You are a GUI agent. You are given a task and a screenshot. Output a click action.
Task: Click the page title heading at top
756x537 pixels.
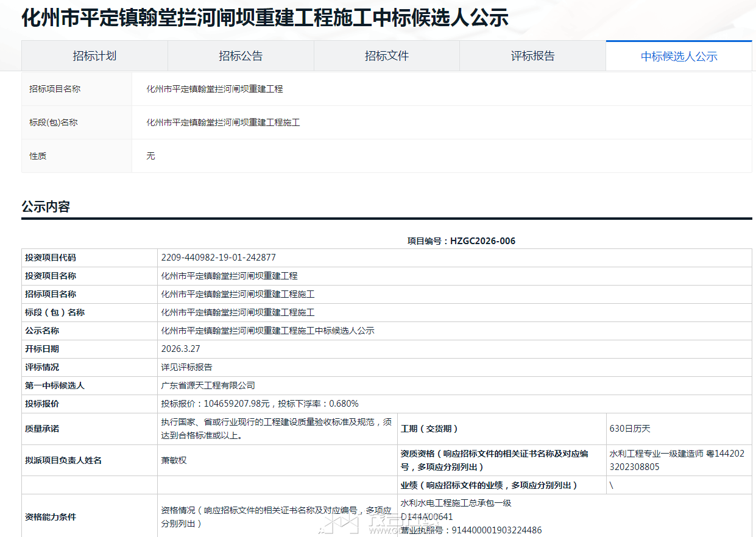click(x=265, y=18)
